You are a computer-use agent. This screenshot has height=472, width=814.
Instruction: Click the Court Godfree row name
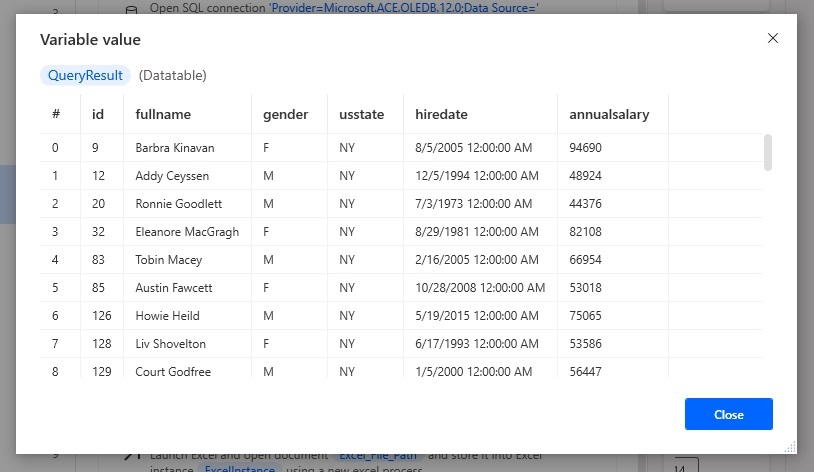coord(173,372)
